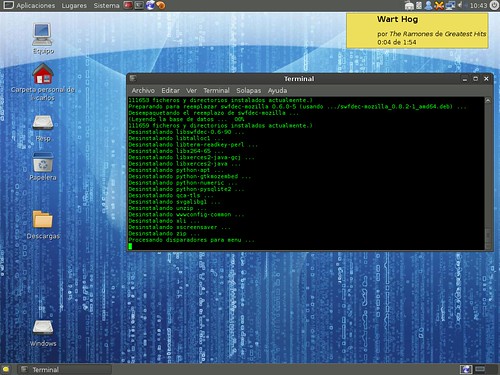The image size is (500, 375).
Task: Open the network monitors tray icon
Action: 450,6
